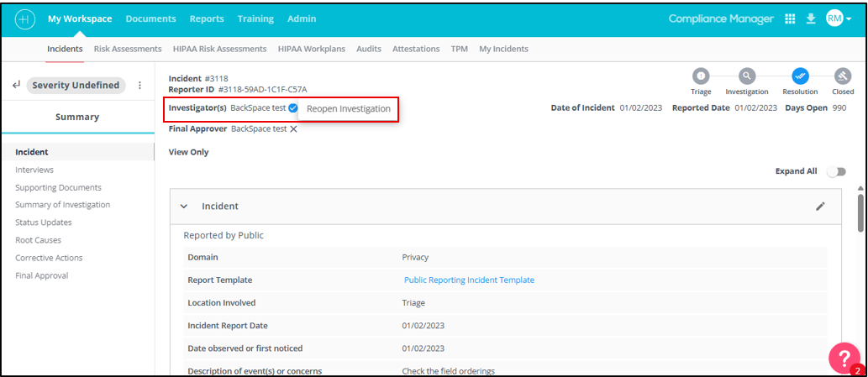
Task: Click the blue check beside Investigator name
Action: pos(293,108)
